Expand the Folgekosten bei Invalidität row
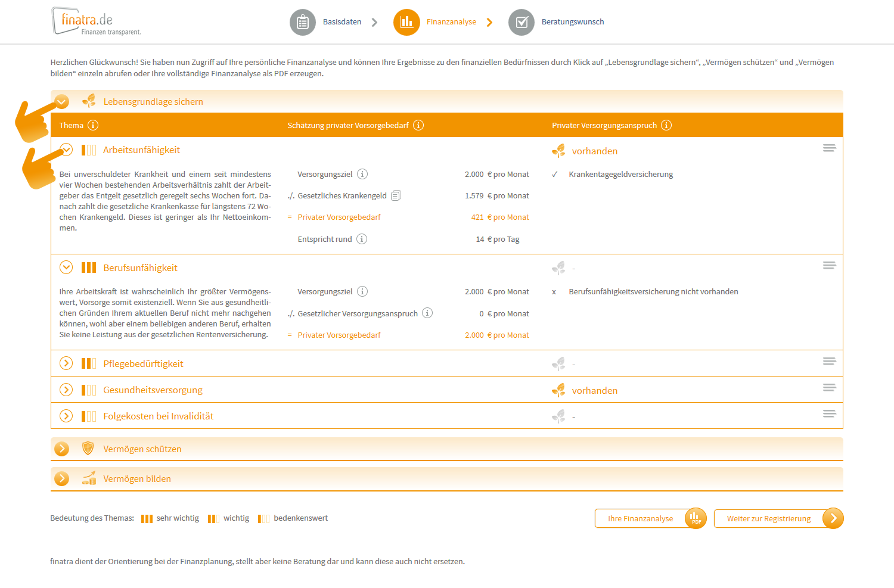This screenshot has height=588, width=894. [66, 416]
